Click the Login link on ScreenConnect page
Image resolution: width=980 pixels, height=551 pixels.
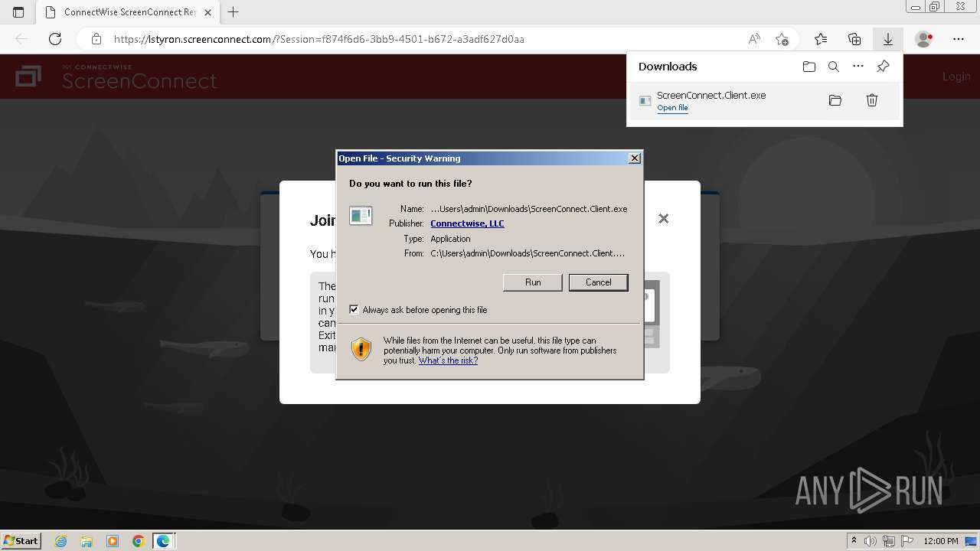(x=956, y=77)
